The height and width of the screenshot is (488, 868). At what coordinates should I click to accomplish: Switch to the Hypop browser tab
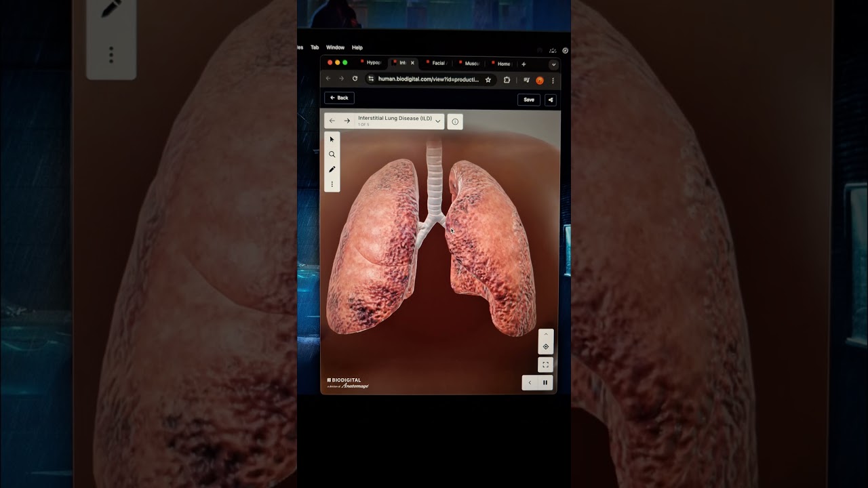[x=372, y=63]
